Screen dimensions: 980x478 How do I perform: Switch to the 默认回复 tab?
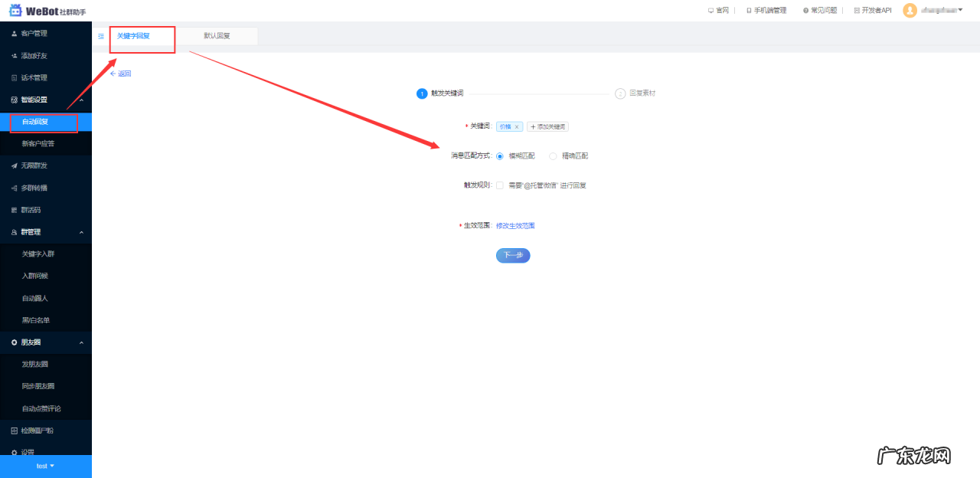(217, 36)
